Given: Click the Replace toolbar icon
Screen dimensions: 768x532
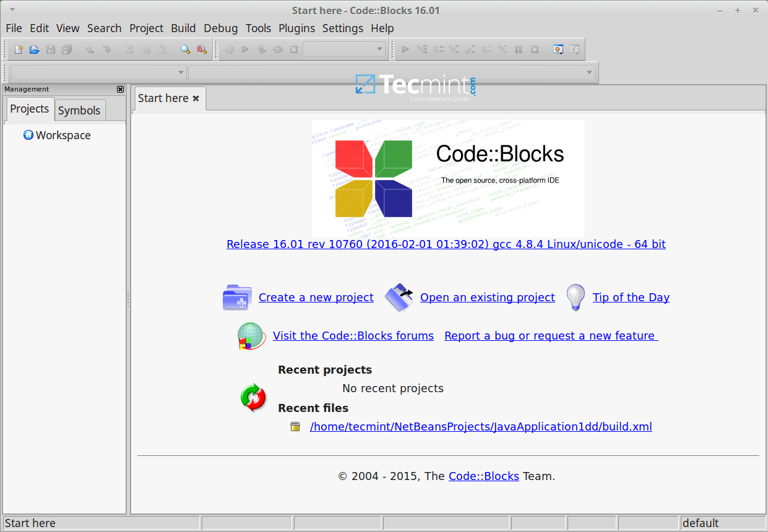Looking at the screenshot, I should coord(201,49).
